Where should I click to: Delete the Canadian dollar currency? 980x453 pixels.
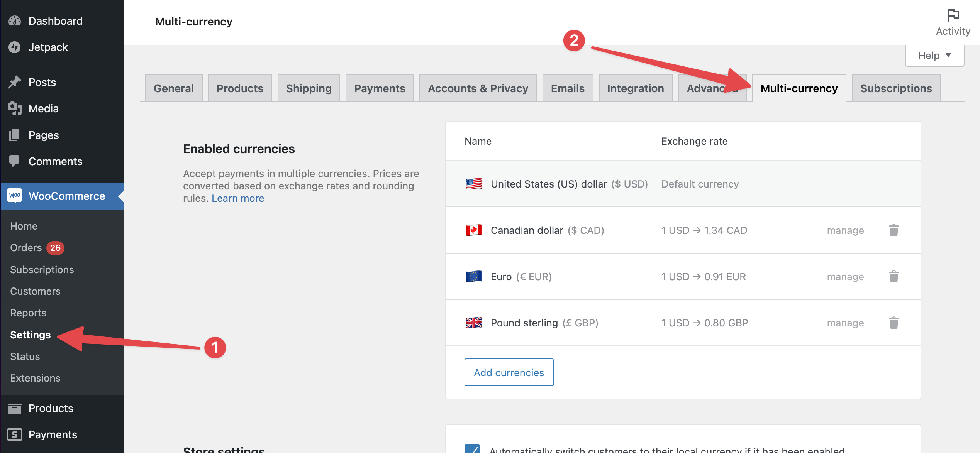894,230
